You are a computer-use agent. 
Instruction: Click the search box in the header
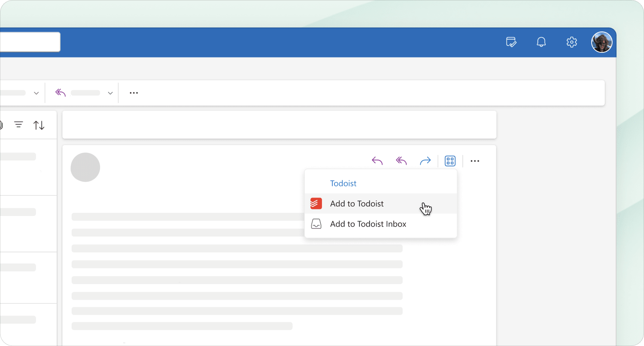[30, 42]
